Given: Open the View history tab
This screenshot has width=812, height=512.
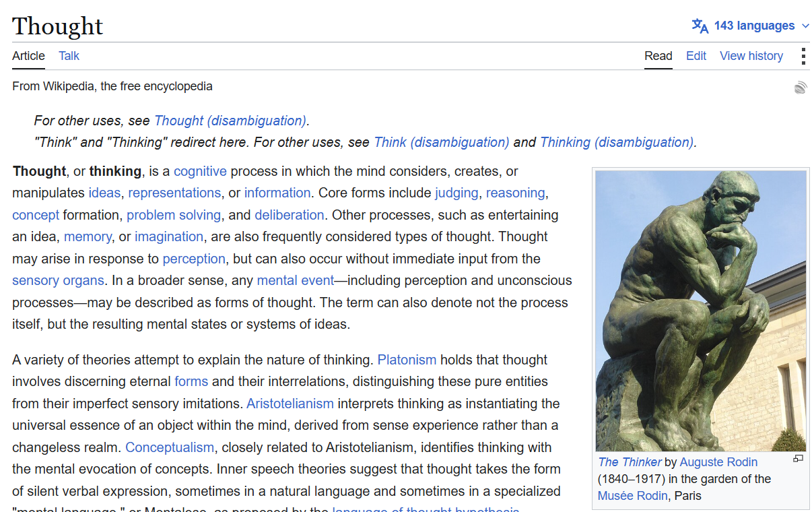Looking at the screenshot, I should [x=751, y=56].
